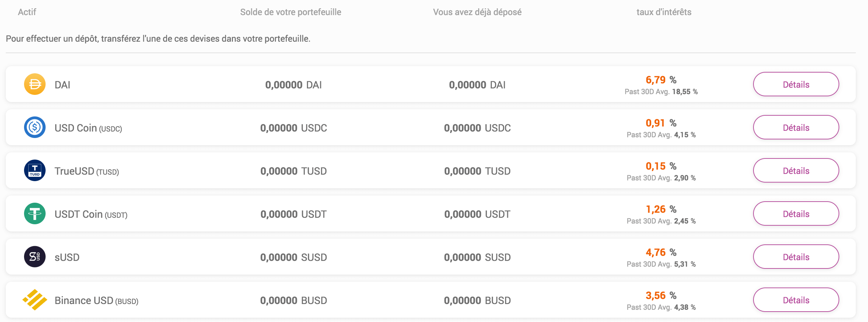Image resolution: width=868 pixels, height=322 pixels.
Task: Open Détails for USD Coin
Action: 795,127
